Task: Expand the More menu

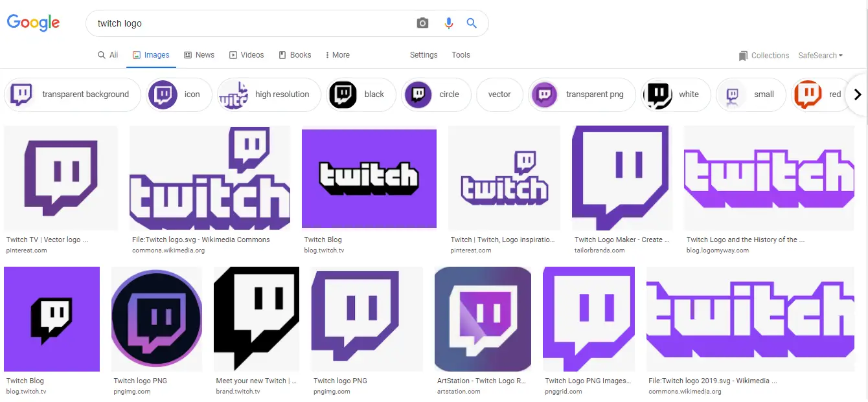Action: 337,55
